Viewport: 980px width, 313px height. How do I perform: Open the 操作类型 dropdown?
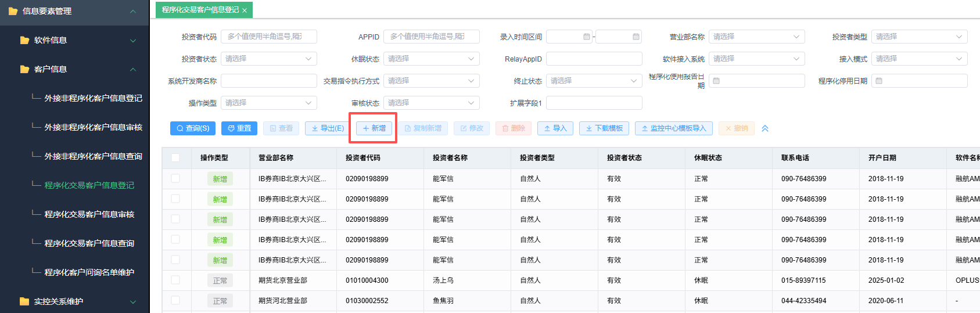pyautogui.click(x=268, y=103)
